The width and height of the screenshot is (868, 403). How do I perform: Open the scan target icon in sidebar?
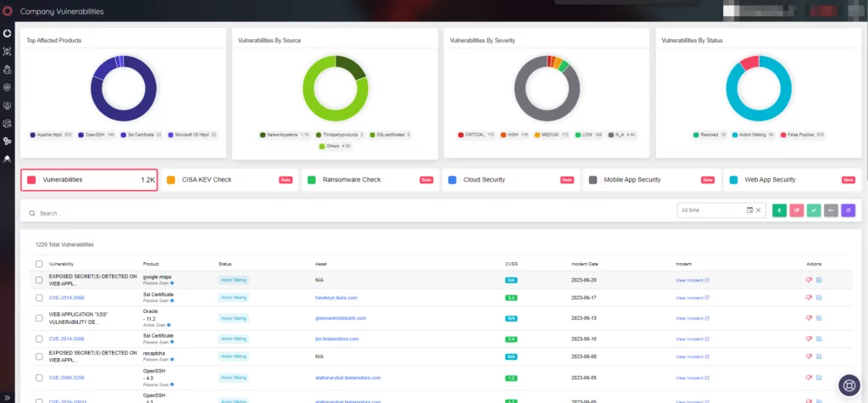coord(7,52)
